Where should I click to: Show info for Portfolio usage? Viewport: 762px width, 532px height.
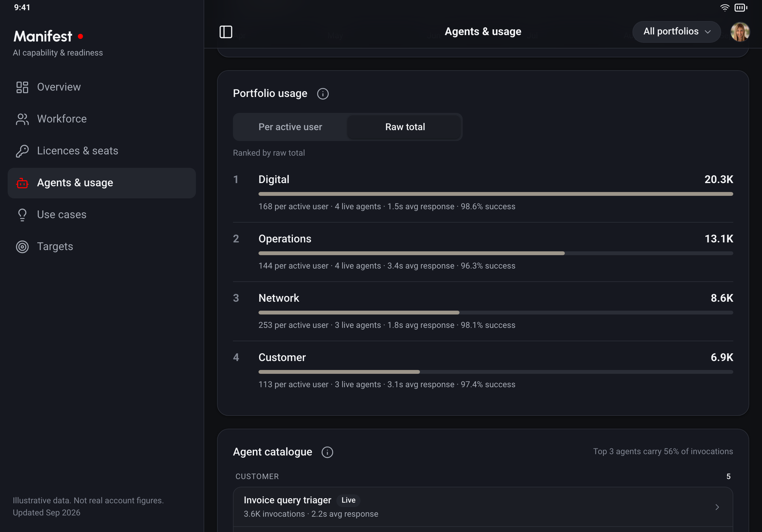click(x=323, y=94)
